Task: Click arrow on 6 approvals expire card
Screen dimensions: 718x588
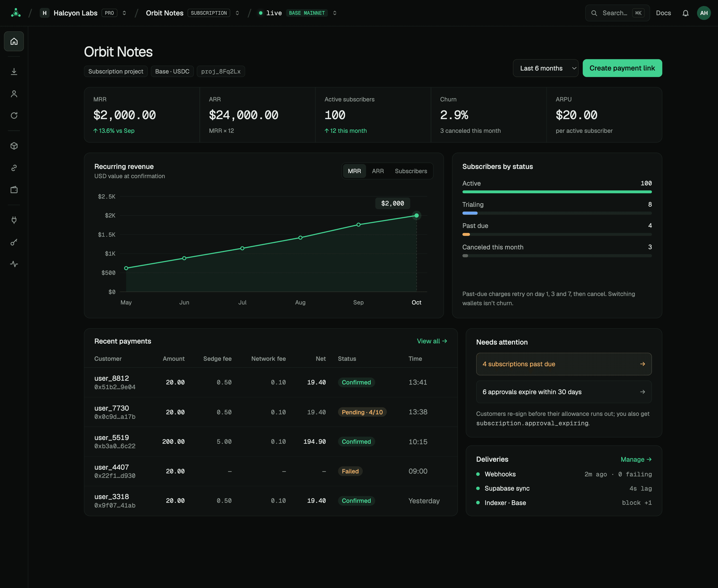Action: [642, 392]
